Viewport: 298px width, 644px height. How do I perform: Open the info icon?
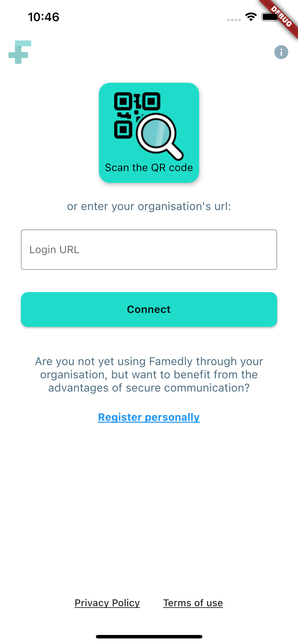[x=281, y=52]
